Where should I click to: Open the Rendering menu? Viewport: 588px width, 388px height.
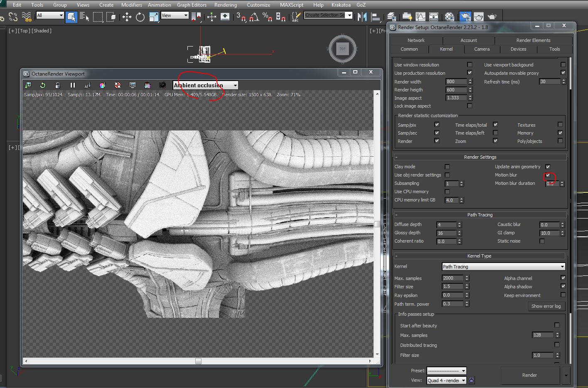(x=225, y=5)
